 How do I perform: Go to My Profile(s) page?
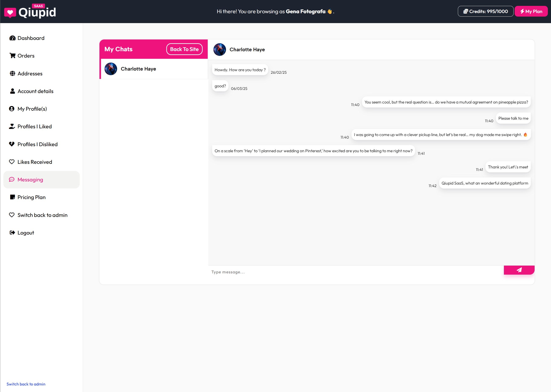pos(32,109)
